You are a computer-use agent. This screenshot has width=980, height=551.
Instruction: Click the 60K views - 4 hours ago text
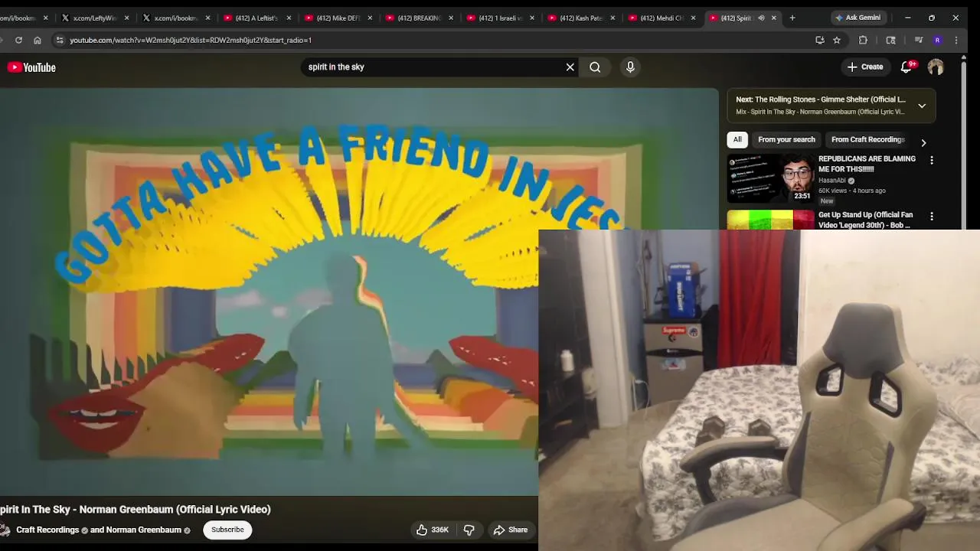(x=852, y=191)
